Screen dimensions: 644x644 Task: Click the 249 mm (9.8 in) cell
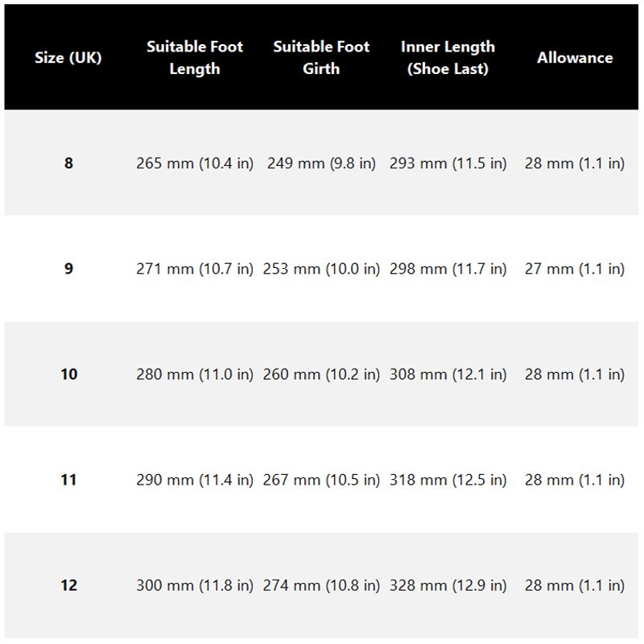click(x=321, y=163)
